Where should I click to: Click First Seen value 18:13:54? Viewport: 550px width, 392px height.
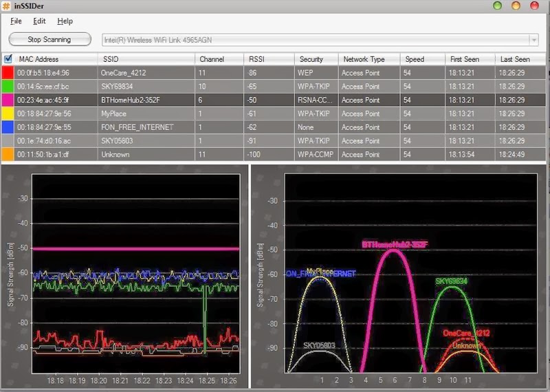(x=461, y=155)
